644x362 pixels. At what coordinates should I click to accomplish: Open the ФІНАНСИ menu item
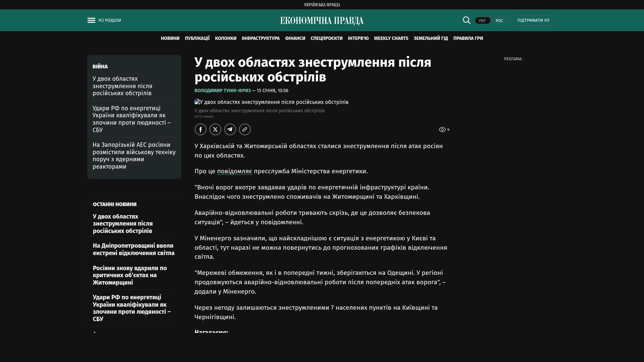tap(295, 39)
